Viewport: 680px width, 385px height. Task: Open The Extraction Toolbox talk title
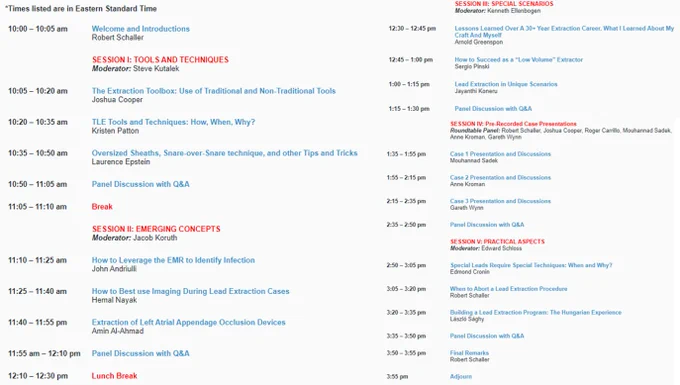pos(213,91)
